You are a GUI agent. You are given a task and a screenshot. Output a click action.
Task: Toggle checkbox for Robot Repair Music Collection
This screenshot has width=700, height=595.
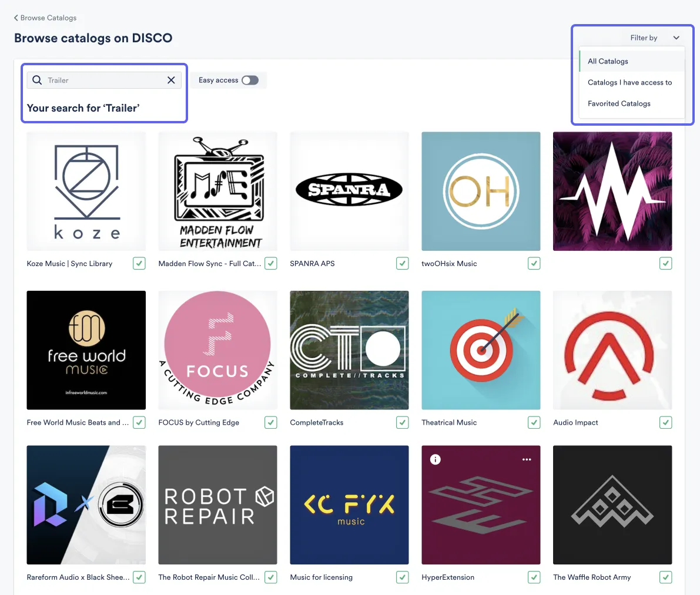270,577
